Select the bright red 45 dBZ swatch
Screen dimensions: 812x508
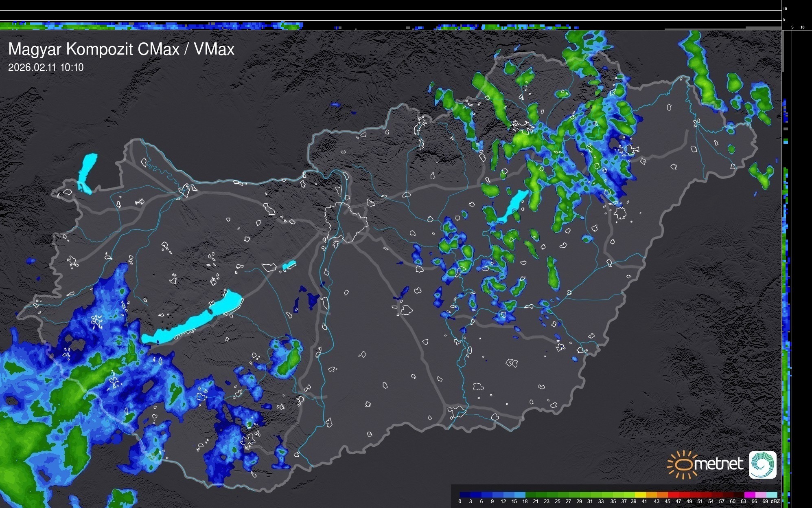673,495
